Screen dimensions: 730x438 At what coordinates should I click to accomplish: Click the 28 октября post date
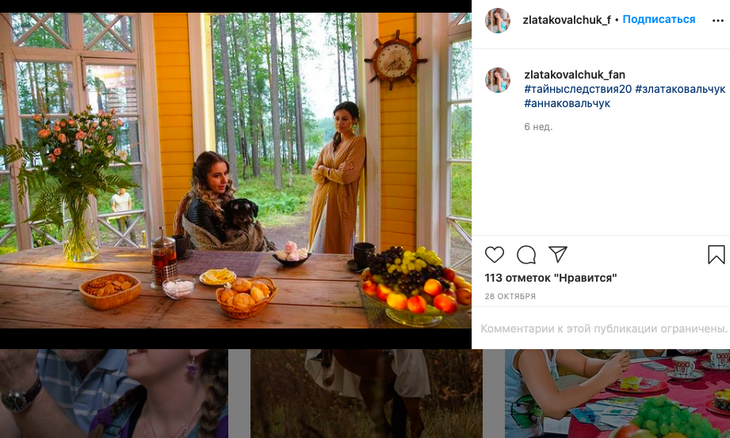510,296
